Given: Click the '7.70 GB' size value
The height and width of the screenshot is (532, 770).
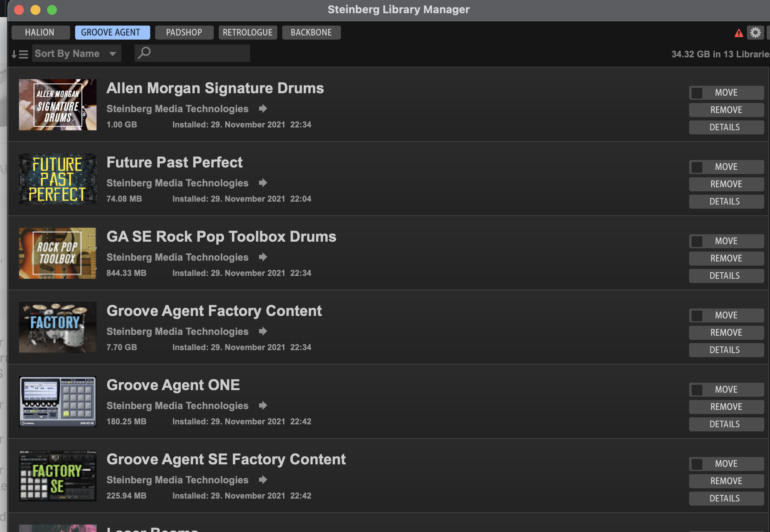Looking at the screenshot, I should point(122,347).
